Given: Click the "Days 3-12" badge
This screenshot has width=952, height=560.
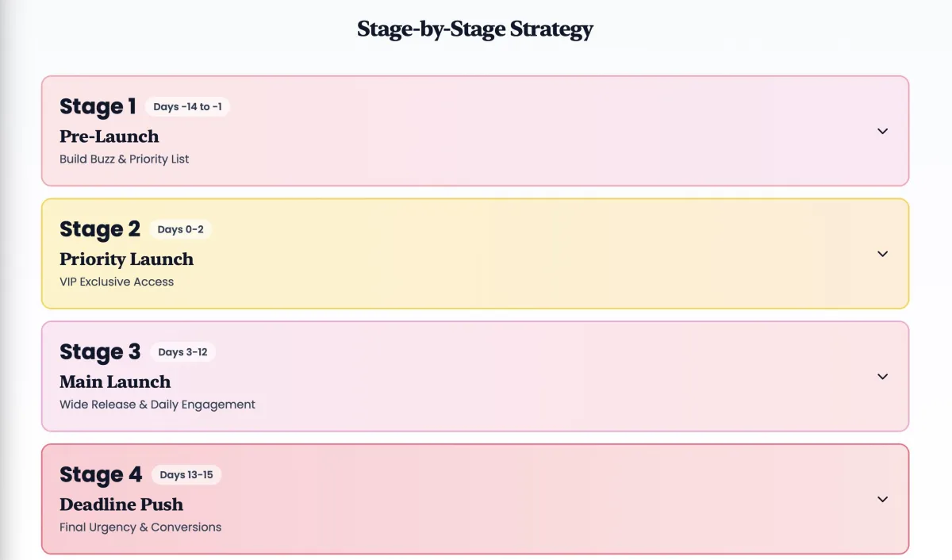Looking at the screenshot, I should click(x=182, y=352).
